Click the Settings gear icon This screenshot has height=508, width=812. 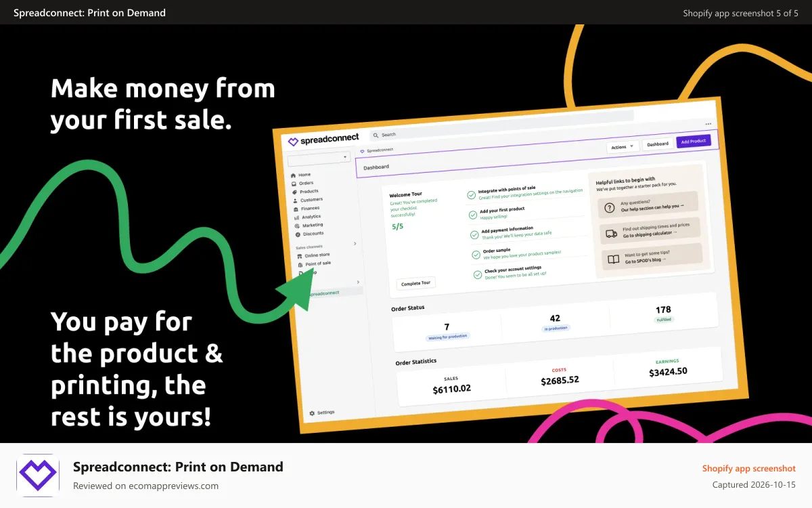[312, 413]
